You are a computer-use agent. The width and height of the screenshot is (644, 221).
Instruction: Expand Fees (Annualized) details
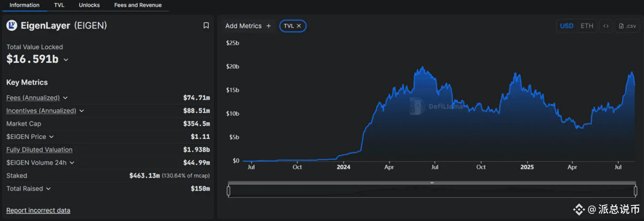(65, 98)
